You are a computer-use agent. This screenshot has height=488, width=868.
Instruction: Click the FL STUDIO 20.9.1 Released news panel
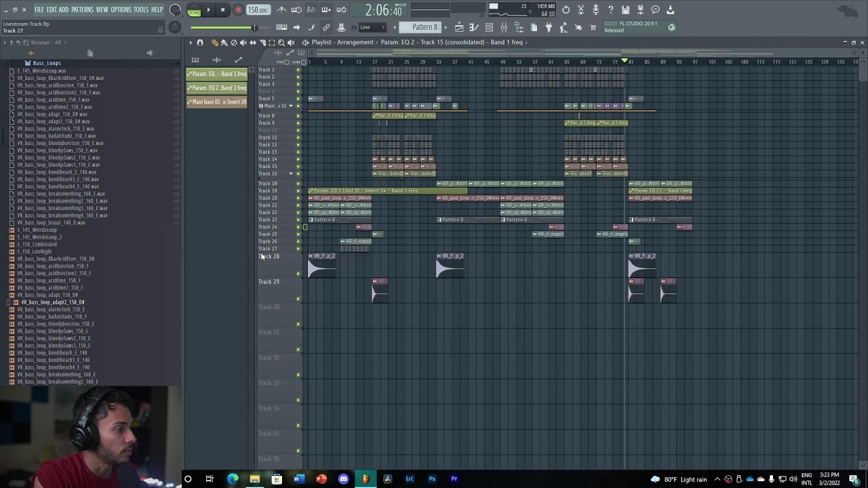click(640, 27)
